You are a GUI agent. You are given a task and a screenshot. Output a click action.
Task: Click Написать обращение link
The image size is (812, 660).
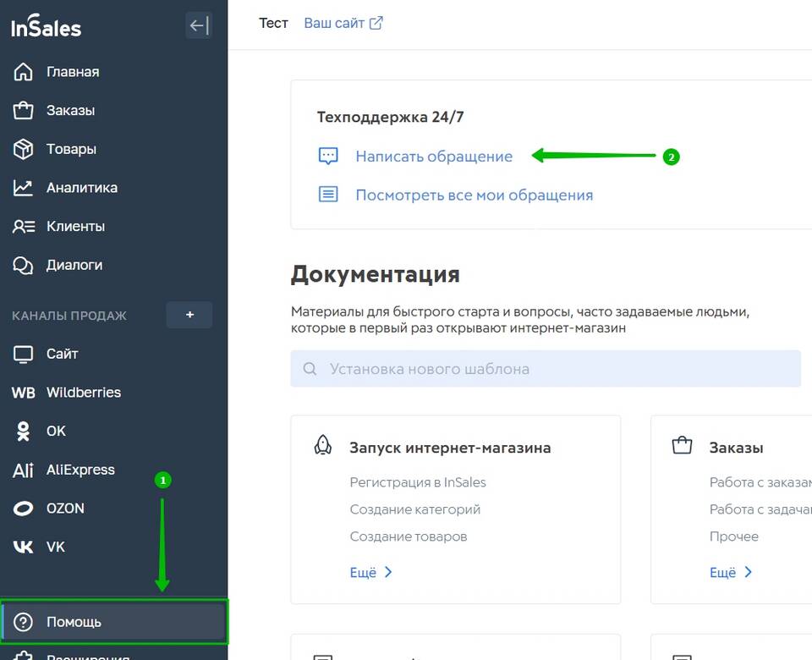(x=434, y=156)
